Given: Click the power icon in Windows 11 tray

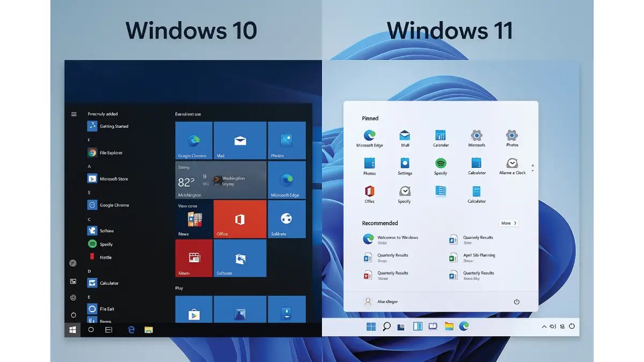Looking at the screenshot, I should pyautogui.click(x=572, y=326).
